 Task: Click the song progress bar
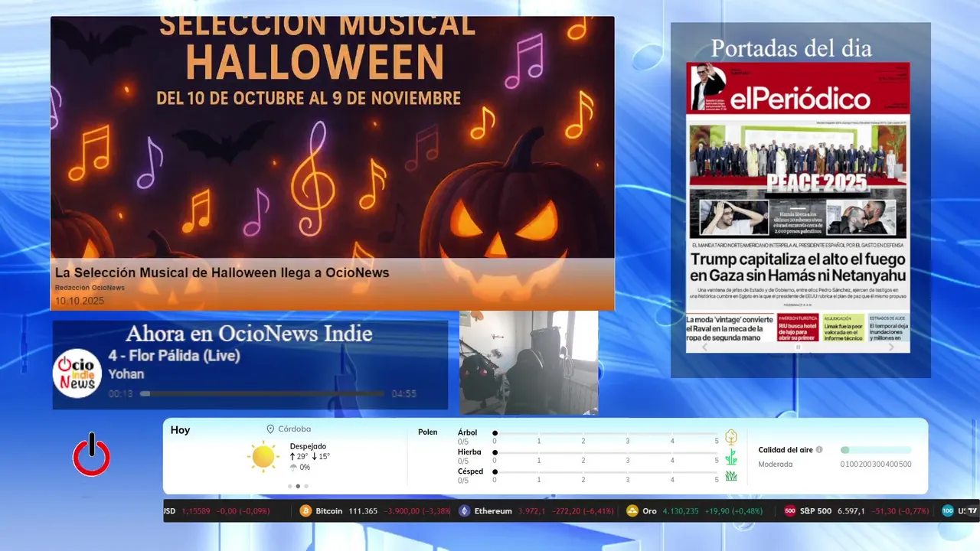(262, 394)
